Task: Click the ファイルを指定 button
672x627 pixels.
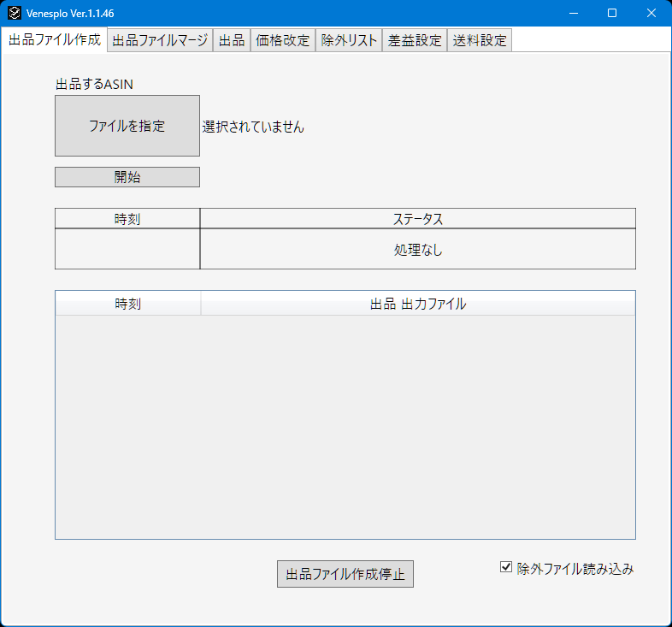Action: click(127, 126)
